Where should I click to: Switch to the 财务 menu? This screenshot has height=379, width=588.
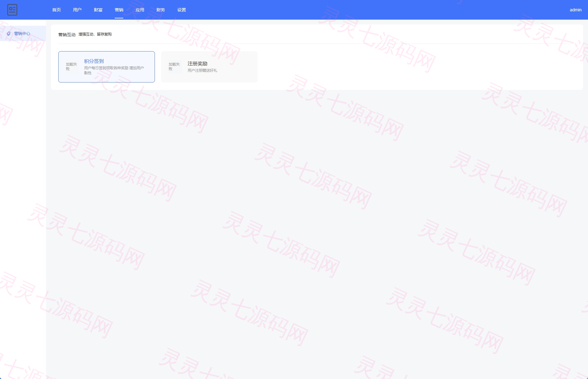pos(161,10)
